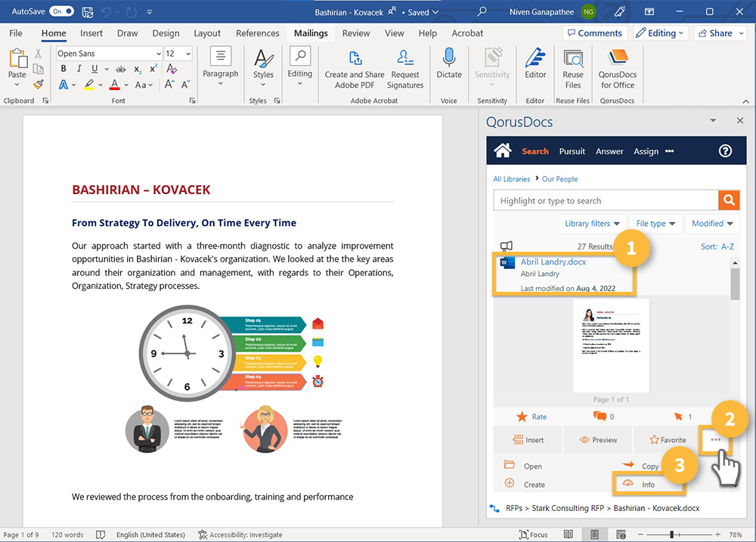Open QorusDocs for Office add-in
This screenshot has height=542, width=756.
tap(617, 70)
